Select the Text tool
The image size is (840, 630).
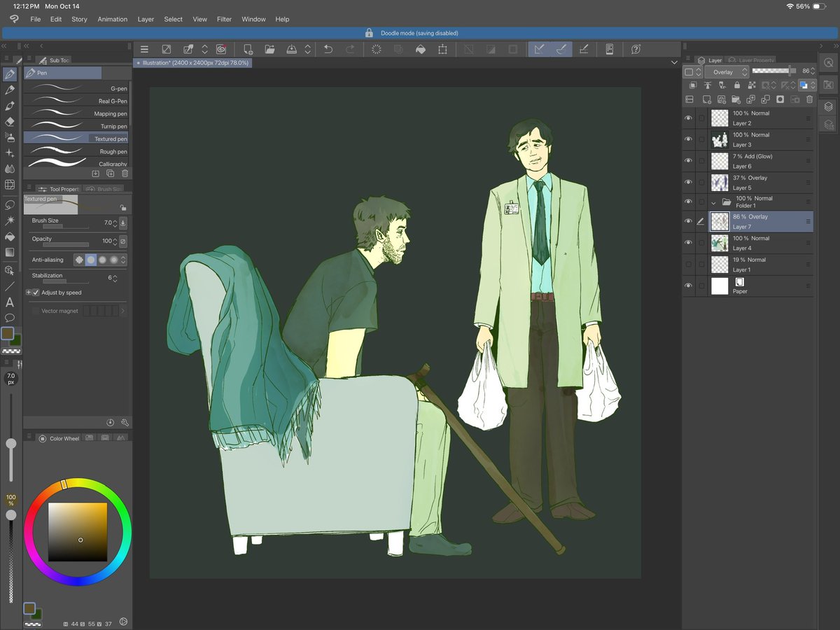pos(10,302)
